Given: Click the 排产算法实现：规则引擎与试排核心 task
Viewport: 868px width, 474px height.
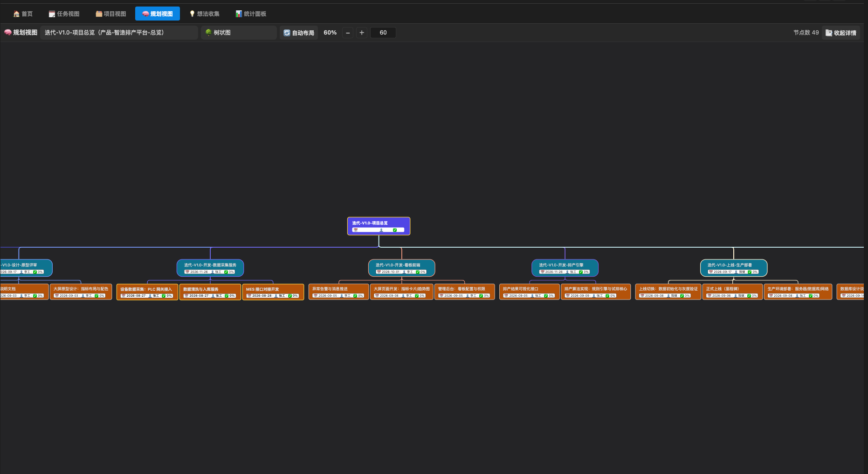Looking at the screenshot, I should click(x=596, y=292).
